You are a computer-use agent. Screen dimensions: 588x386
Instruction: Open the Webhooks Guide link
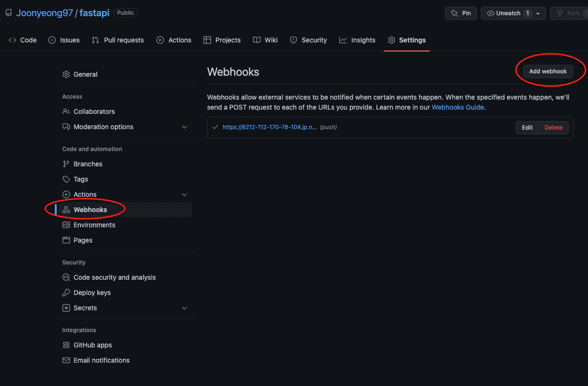457,107
